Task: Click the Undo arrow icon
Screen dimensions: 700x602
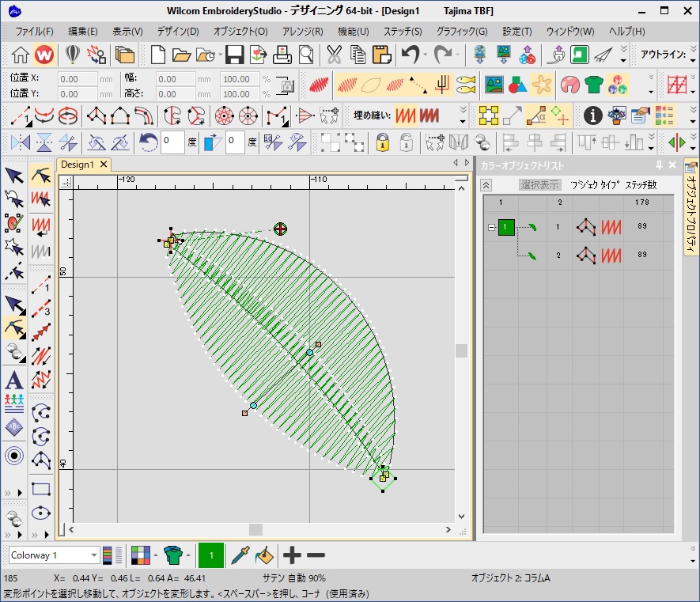Action: tap(410, 55)
